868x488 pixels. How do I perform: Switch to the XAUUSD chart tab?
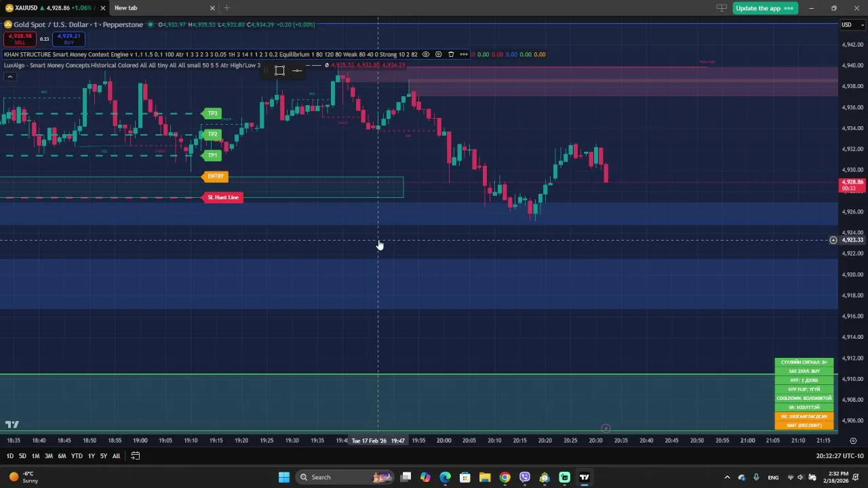click(x=54, y=8)
